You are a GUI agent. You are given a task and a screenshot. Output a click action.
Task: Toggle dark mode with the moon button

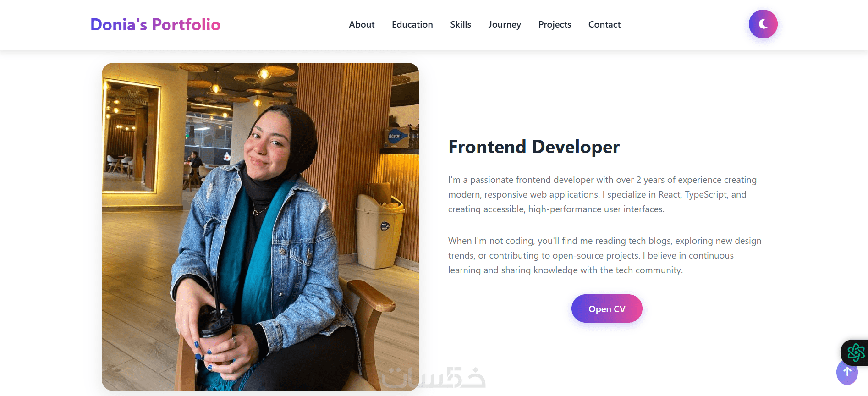(x=763, y=24)
